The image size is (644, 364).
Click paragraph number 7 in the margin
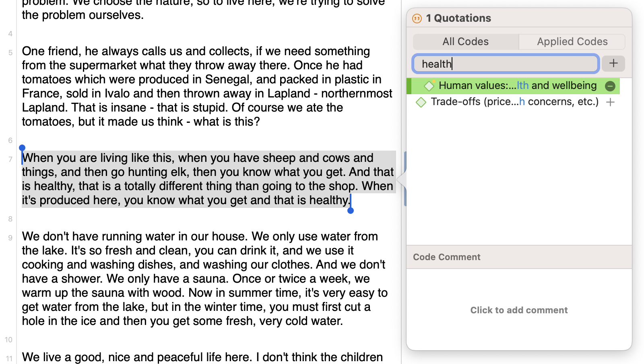click(10, 159)
